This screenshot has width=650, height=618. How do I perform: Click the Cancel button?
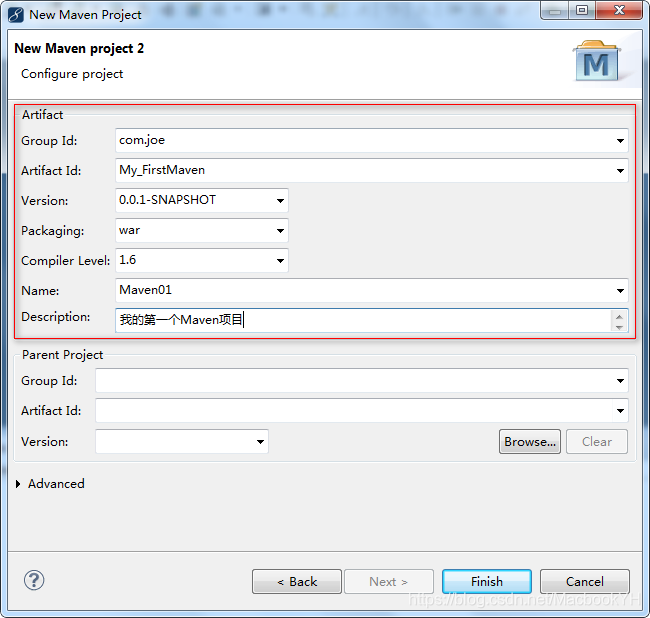pyautogui.click(x=585, y=582)
